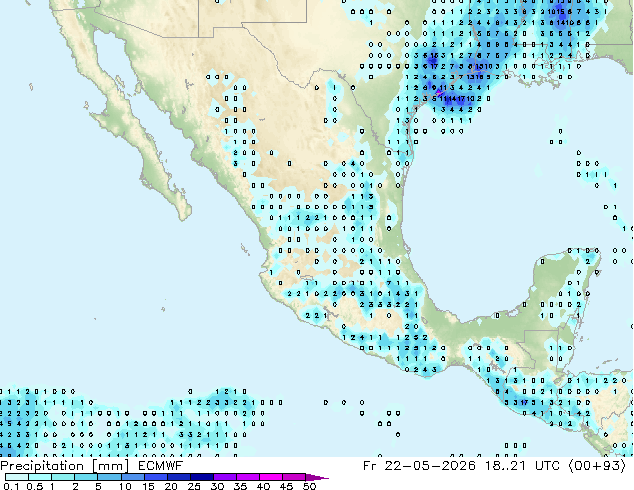The image size is (634, 490).
Task: Click the "[mm]" unit label
Action: click(111, 466)
